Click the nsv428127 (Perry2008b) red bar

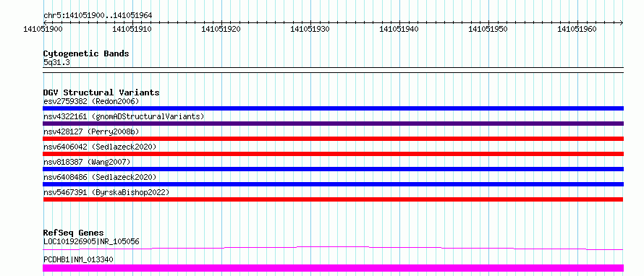333,139
